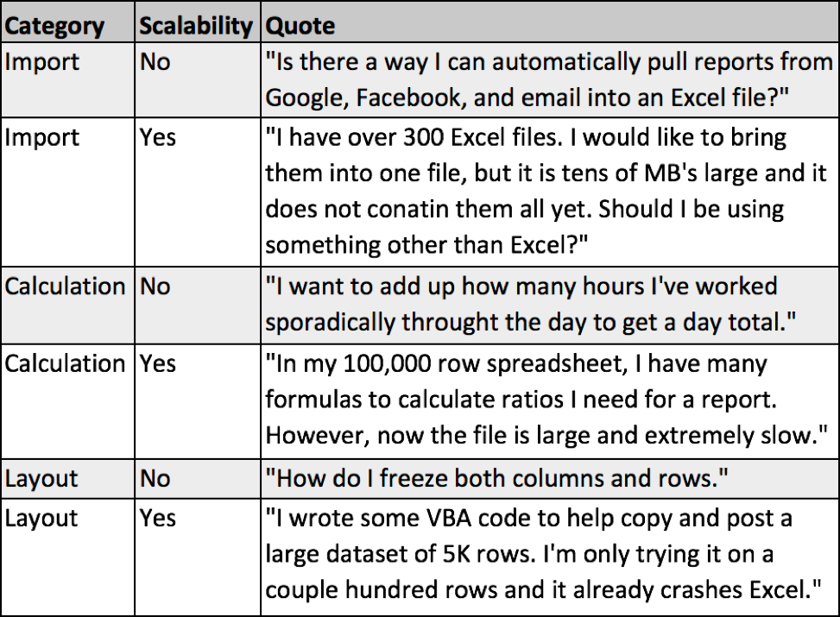Select the Scalability column header
The height and width of the screenshot is (617, 840).
(197, 26)
